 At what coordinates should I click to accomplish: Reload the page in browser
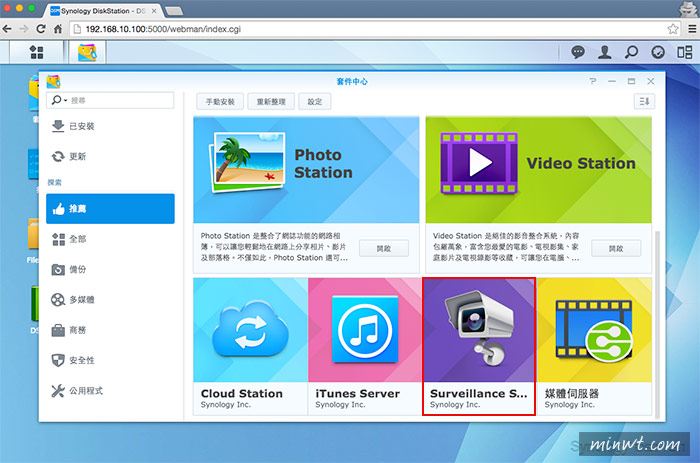point(41,29)
